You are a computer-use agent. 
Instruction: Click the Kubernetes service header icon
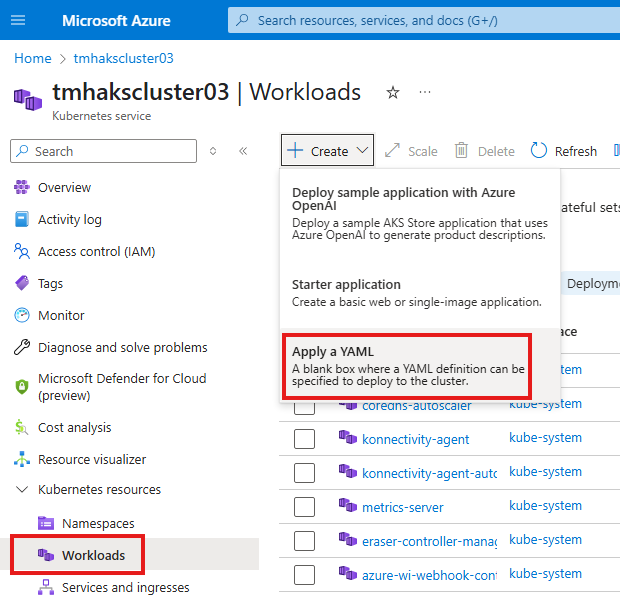(28, 100)
